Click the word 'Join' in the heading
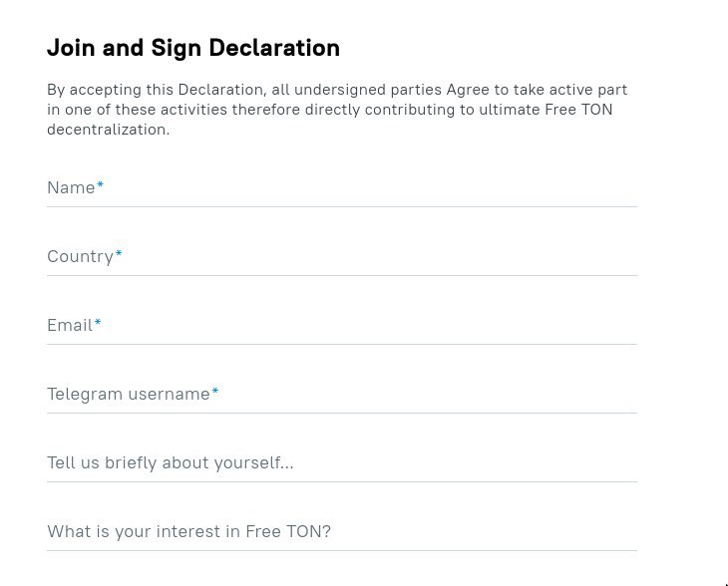 (72, 48)
